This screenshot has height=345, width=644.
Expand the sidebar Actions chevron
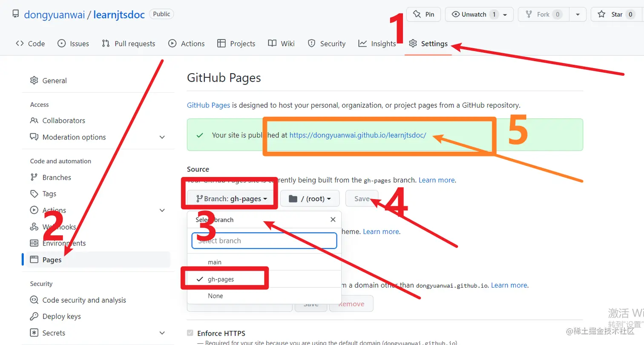[162, 210]
